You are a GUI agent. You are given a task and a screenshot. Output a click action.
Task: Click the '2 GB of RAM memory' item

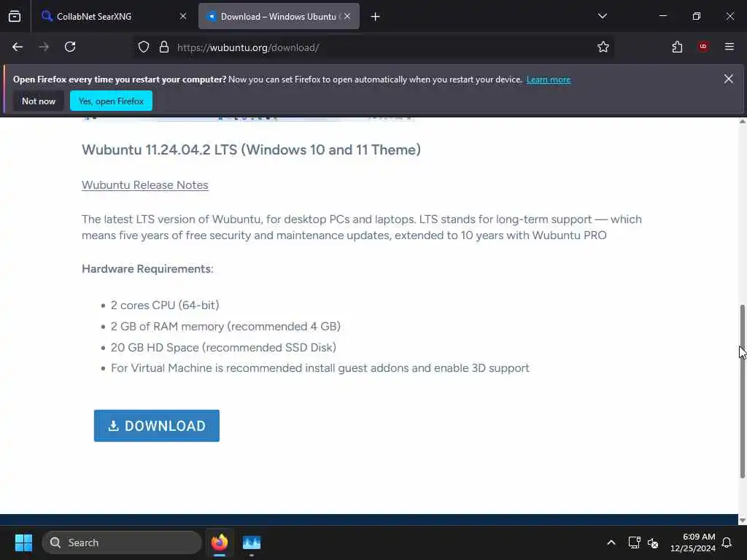(x=225, y=326)
